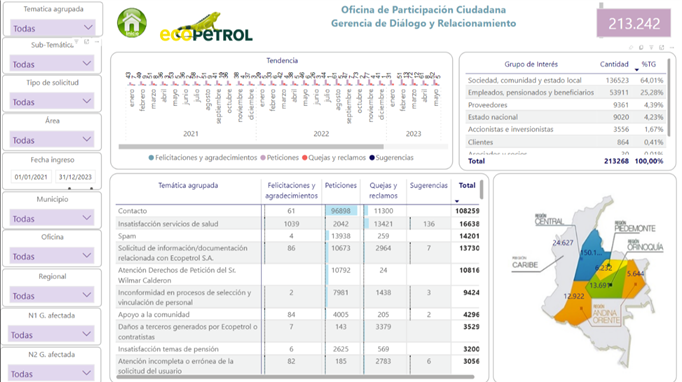Pin the Grupo de Interés visual
This screenshot has height=382, width=682.
tap(631, 47)
